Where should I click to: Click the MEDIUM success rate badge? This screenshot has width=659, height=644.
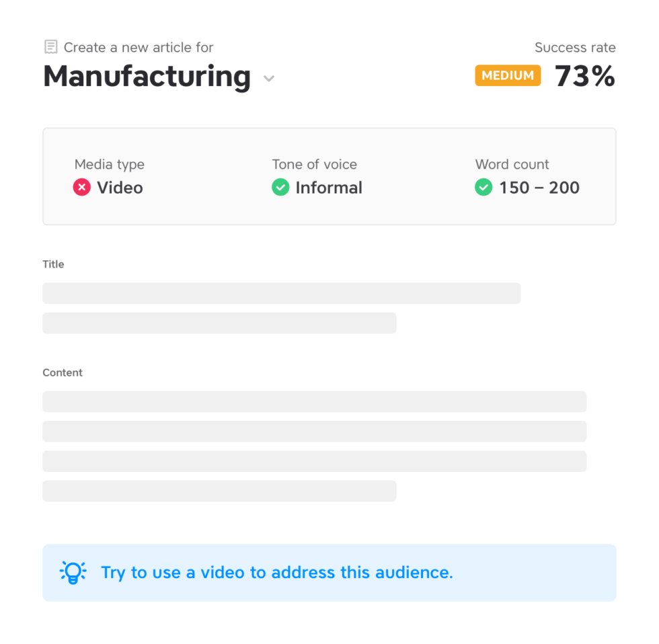pyautogui.click(x=508, y=75)
